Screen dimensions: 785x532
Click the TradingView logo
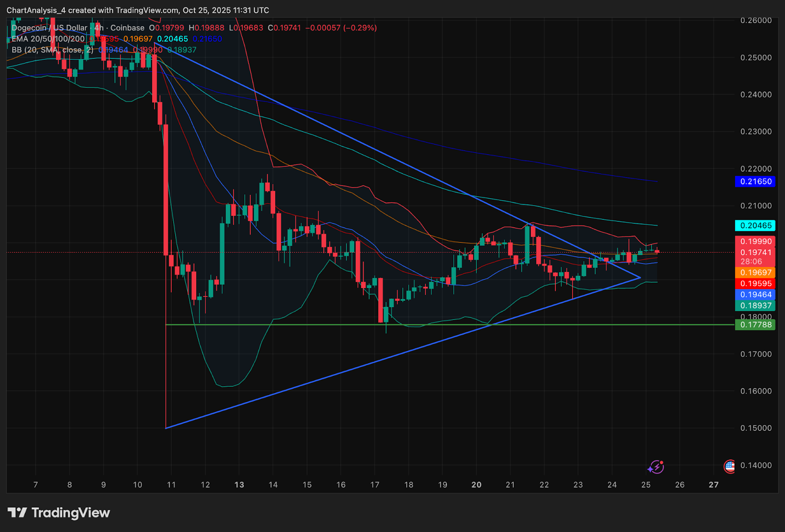tap(59, 513)
